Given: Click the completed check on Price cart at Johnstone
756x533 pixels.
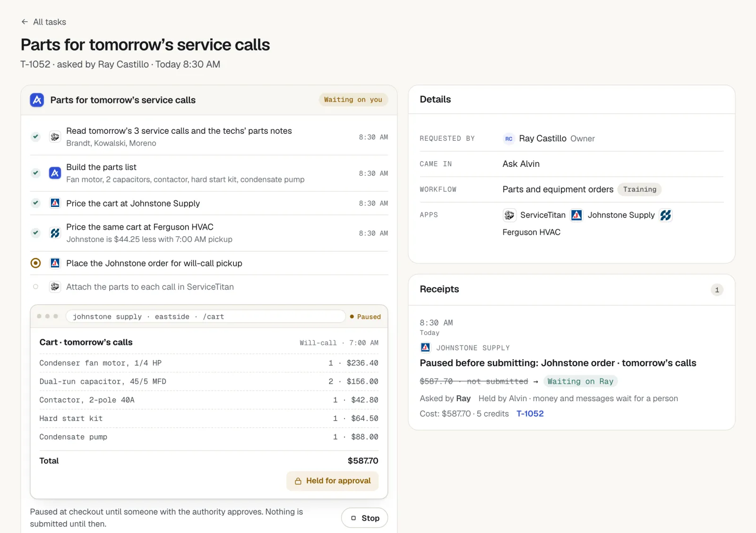Looking at the screenshot, I should (35, 203).
